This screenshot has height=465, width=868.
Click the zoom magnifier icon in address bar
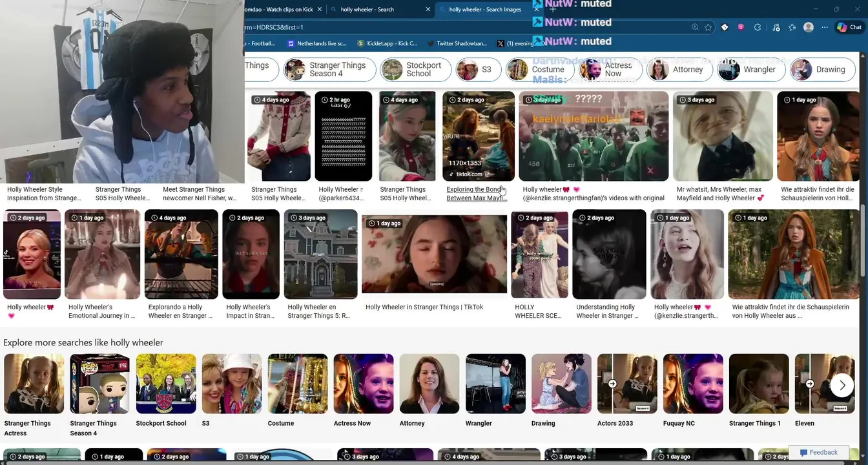[x=695, y=27]
